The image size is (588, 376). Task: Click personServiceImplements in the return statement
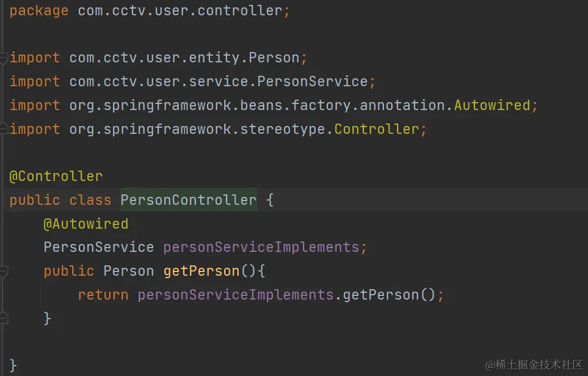click(x=236, y=295)
